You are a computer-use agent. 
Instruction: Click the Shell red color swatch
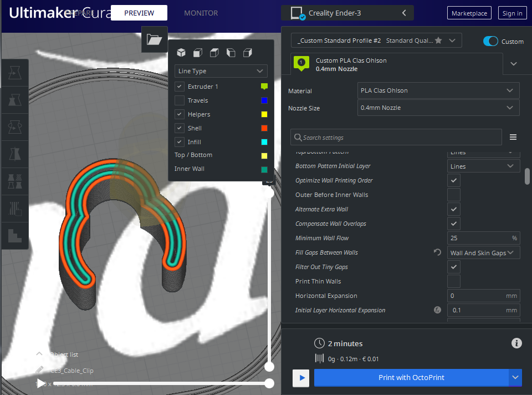coord(264,128)
